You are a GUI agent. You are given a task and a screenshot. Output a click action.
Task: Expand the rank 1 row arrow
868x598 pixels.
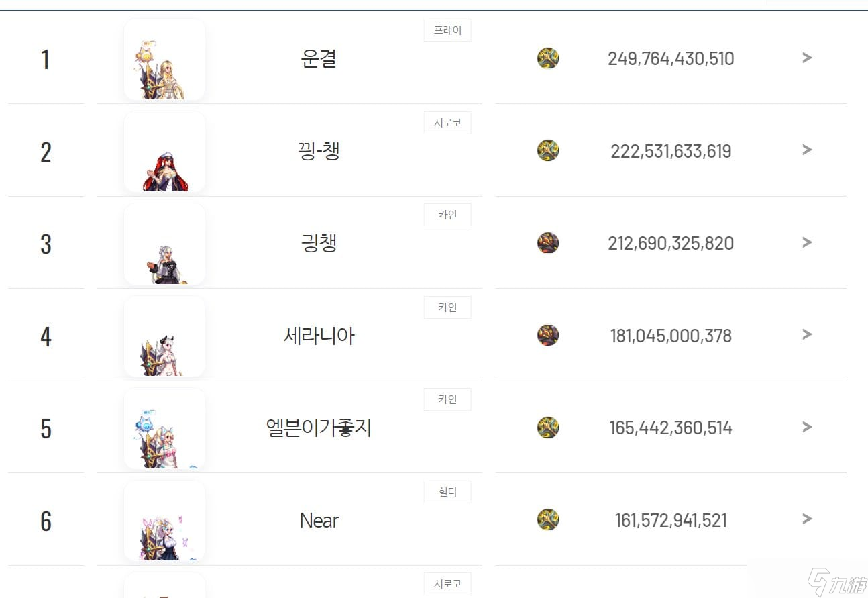click(x=807, y=58)
